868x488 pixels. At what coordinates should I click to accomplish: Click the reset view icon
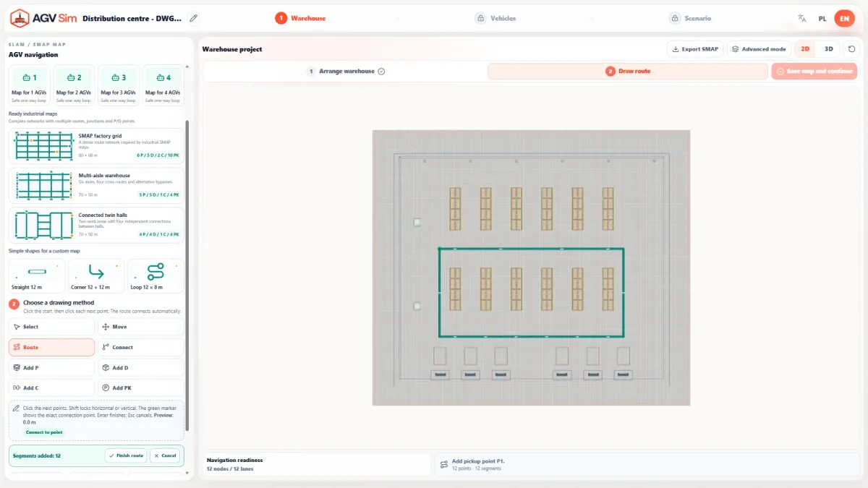(x=851, y=49)
